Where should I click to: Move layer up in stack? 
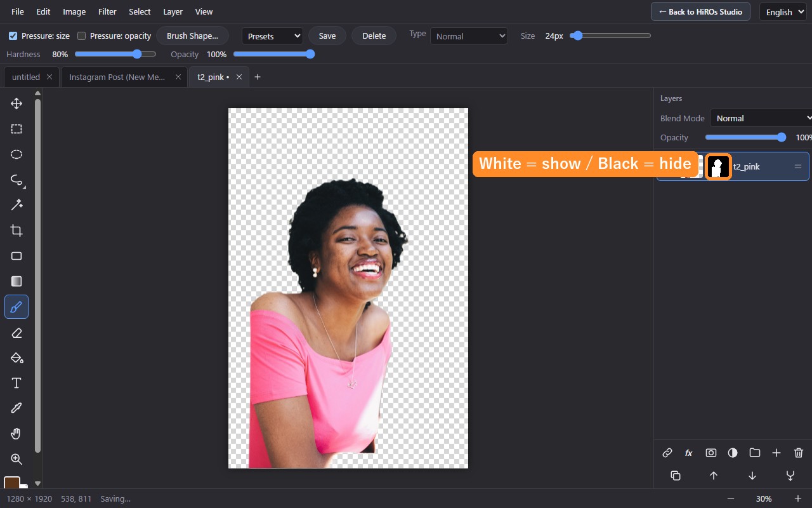pyautogui.click(x=714, y=476)
